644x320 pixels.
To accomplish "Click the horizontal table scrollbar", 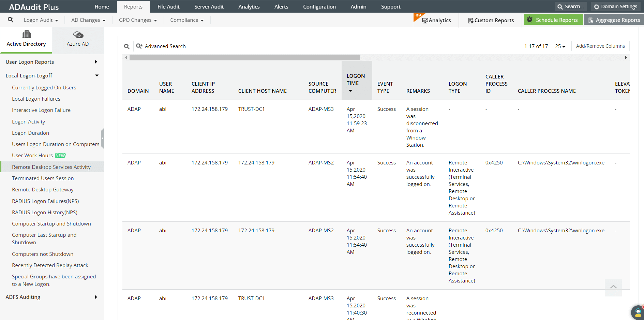I will (x=244, y=58).
